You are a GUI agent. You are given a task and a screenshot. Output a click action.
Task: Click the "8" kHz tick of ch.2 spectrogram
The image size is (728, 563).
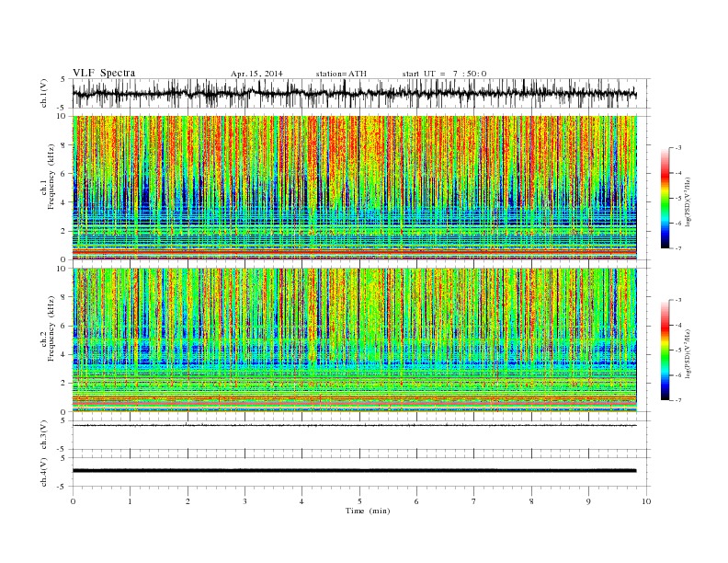click(x=64, y=297)
